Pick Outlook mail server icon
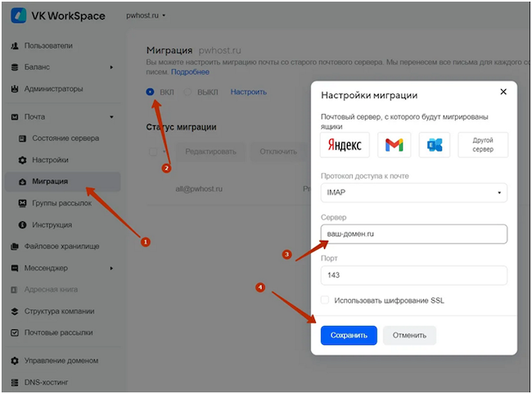Viewport: 532px width, 394px height. pos(435,145)
